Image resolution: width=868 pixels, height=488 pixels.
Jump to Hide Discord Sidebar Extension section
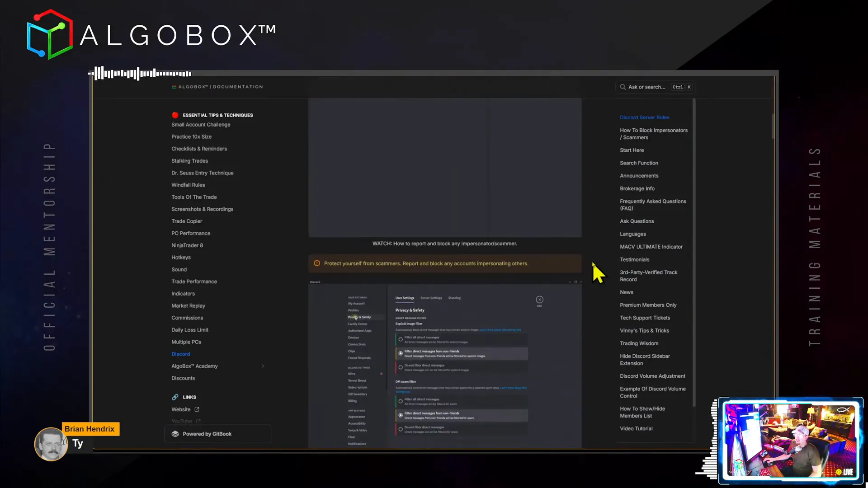(645, 360)
